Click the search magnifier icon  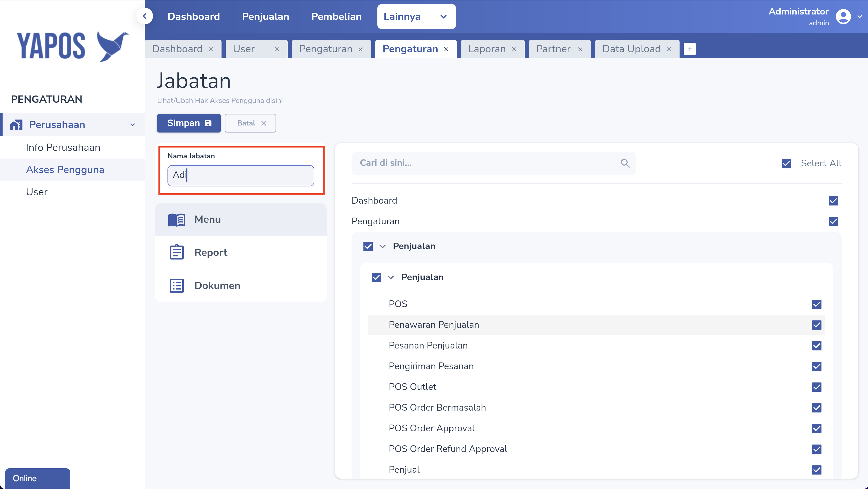click(x=625, y=163)
